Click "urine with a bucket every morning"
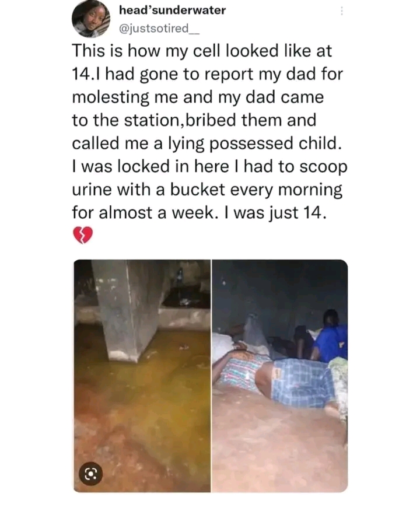This screenshot has height=525, width=420. (207, 190)
